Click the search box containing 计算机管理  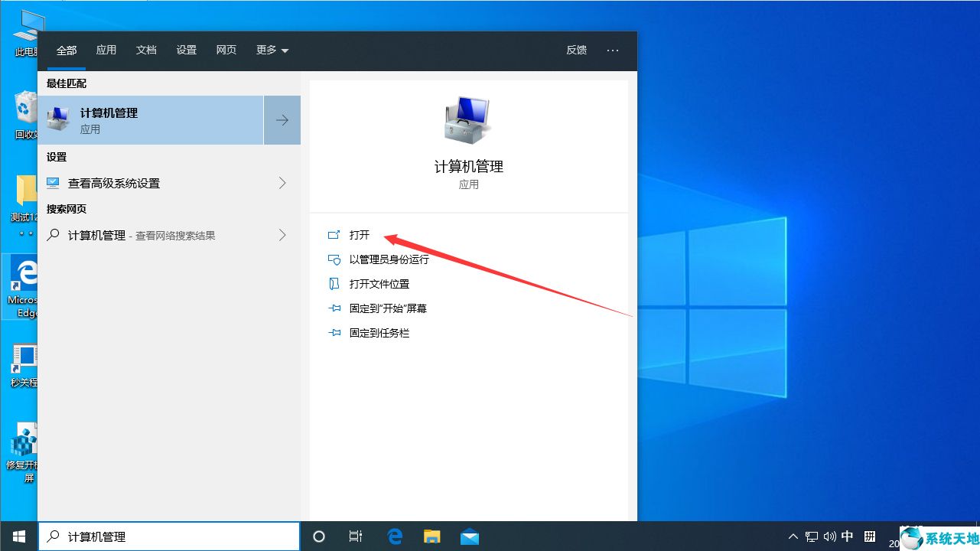point(169,536)
